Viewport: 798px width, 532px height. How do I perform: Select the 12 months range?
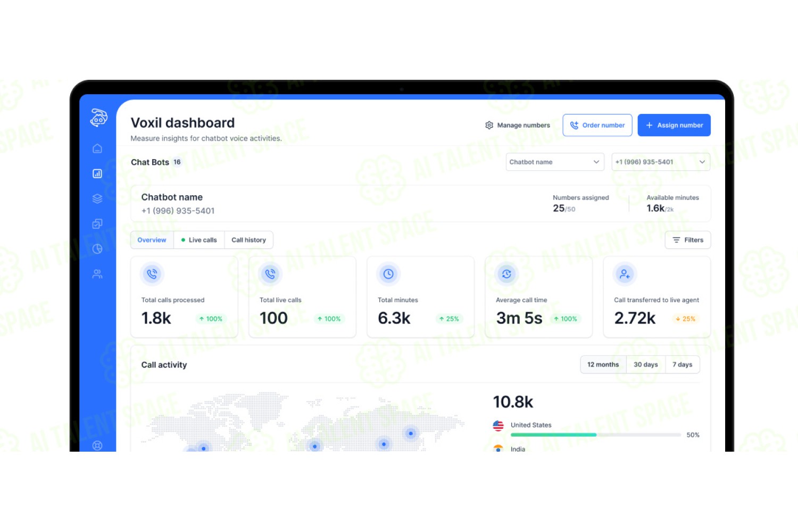(603, 364)
